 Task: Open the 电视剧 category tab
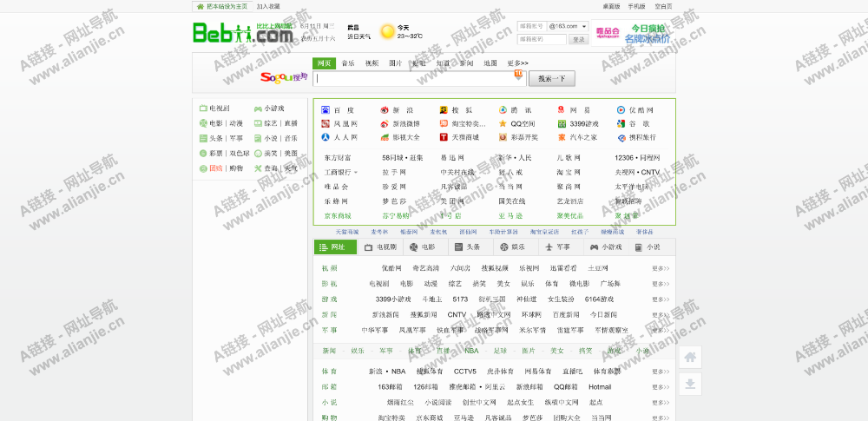380,247
